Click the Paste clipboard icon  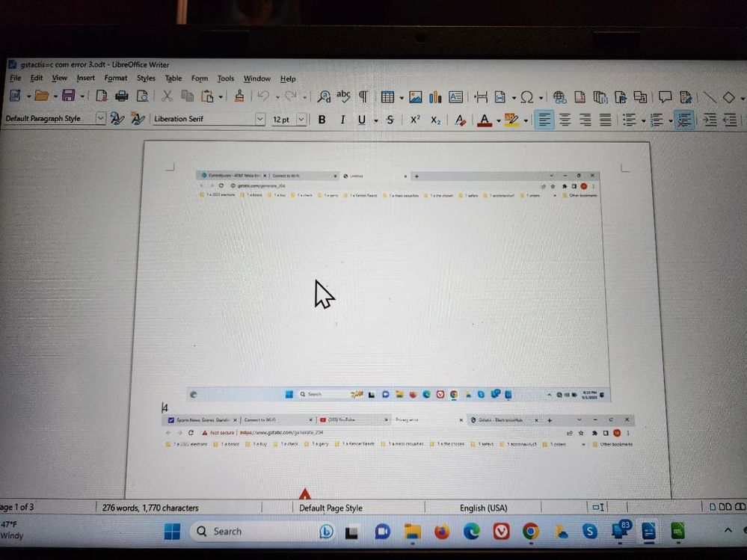(208, 96)
